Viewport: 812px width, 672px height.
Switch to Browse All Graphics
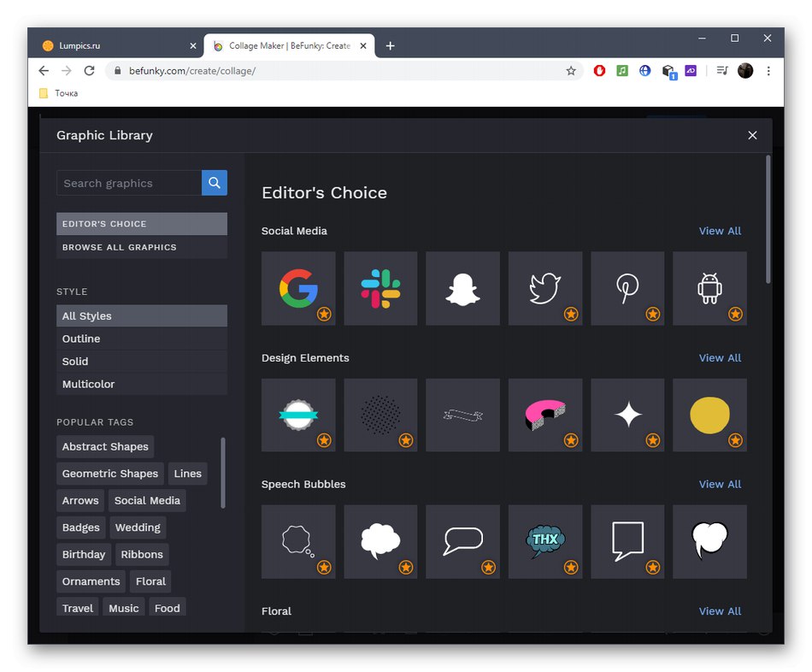141,247
